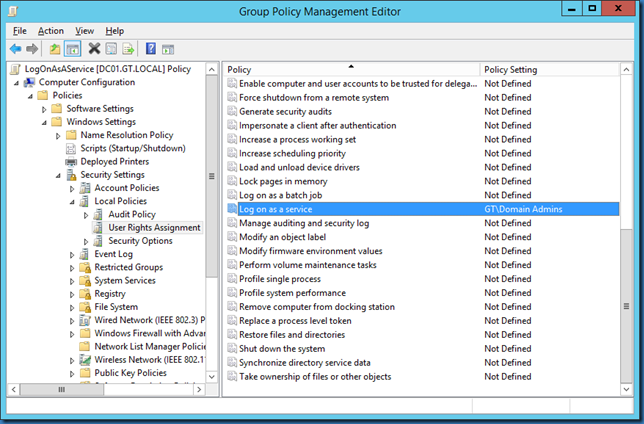
Task: Click the Up One Level folder icon
Action: pos(55,48)
